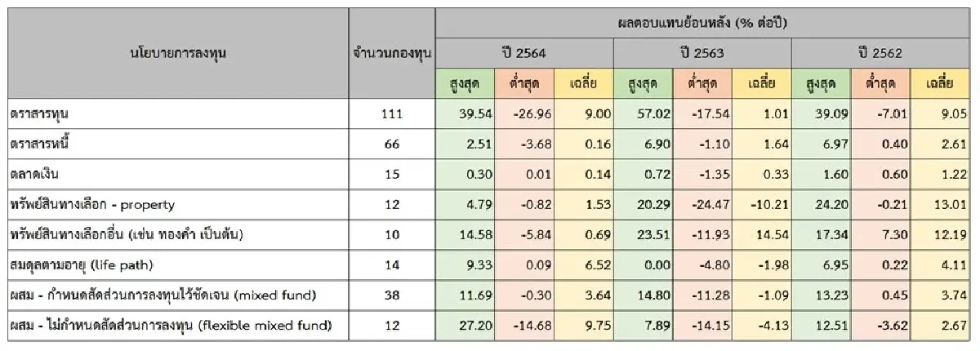
Task: Select the ปี 2564 year header
Action: click(x=523, y=53)
